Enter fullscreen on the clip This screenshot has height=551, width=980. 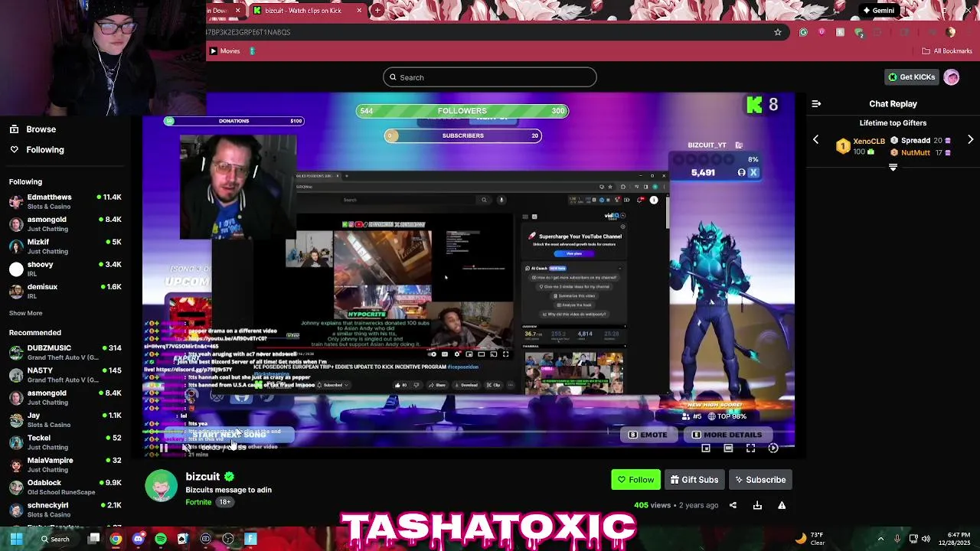click(x=750, y=448)
